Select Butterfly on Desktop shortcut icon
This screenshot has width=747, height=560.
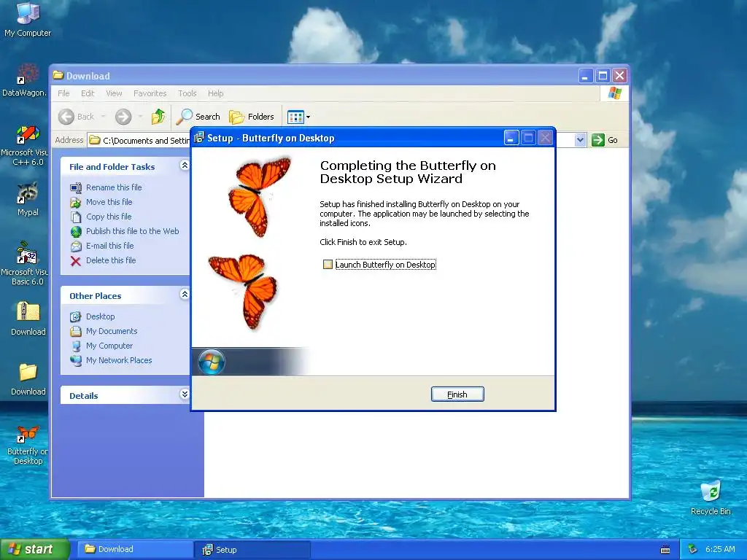pos(28,446)
